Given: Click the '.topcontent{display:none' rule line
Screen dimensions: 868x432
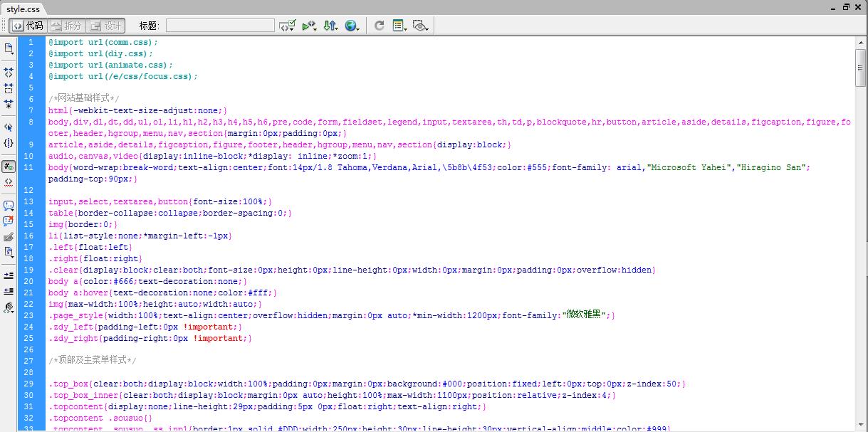Looking at the screenshot, I should [x=268, y=406].
